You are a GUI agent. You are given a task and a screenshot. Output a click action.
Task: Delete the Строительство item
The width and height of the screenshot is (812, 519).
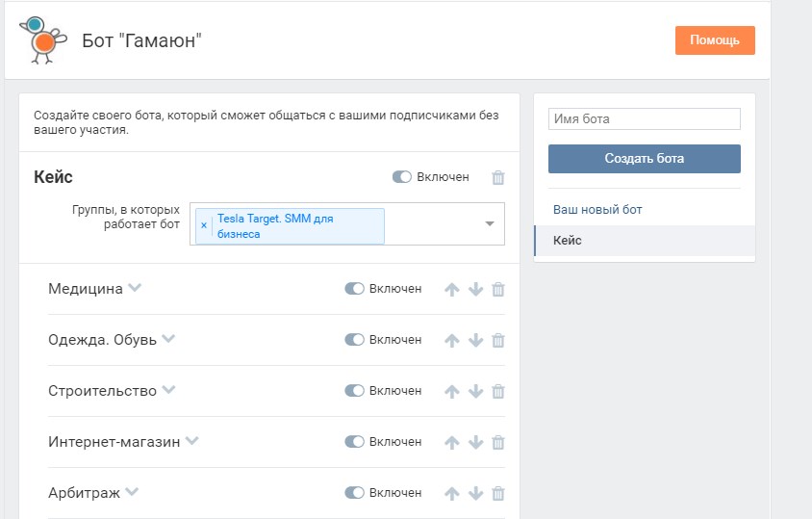pos(497,391)
